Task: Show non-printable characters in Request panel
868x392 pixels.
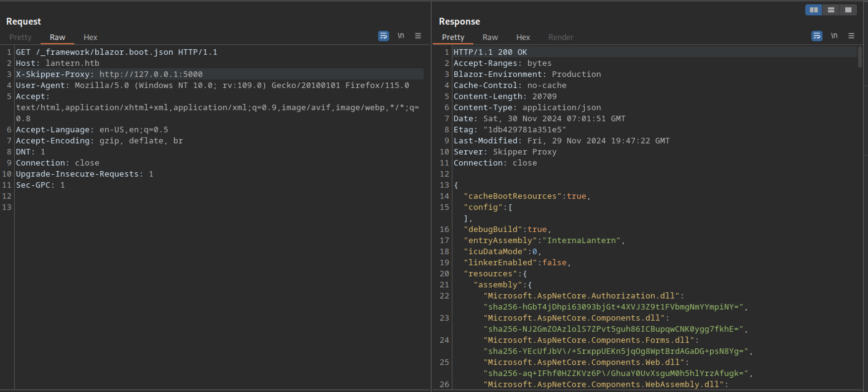Action: (400, 36)
